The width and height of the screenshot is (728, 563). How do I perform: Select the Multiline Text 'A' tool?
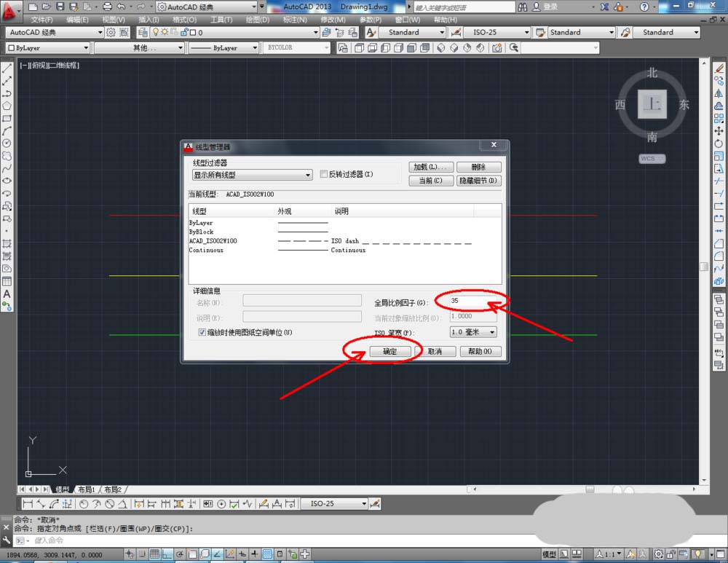coord(7,294)
